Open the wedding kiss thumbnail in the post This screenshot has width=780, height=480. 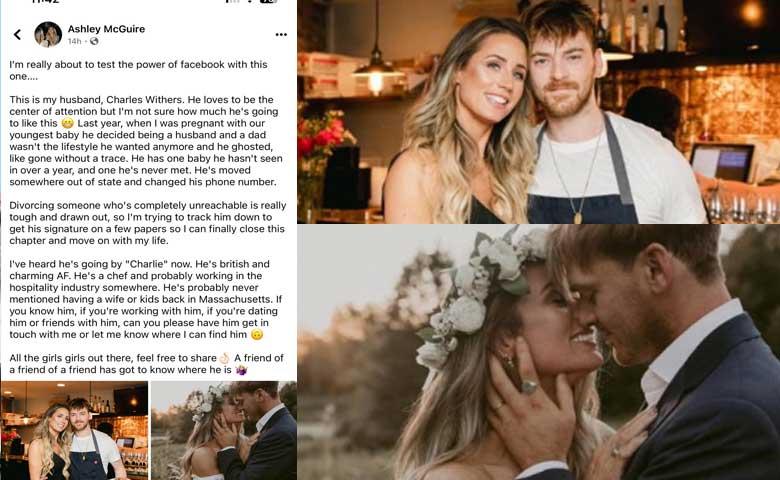[x=224, y=430]
